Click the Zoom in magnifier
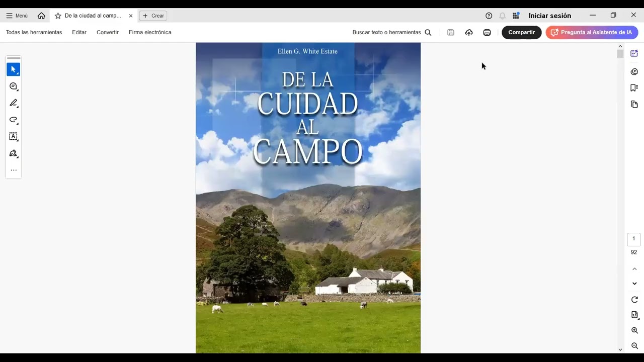 pyautogui.click(x=634, y=330)
